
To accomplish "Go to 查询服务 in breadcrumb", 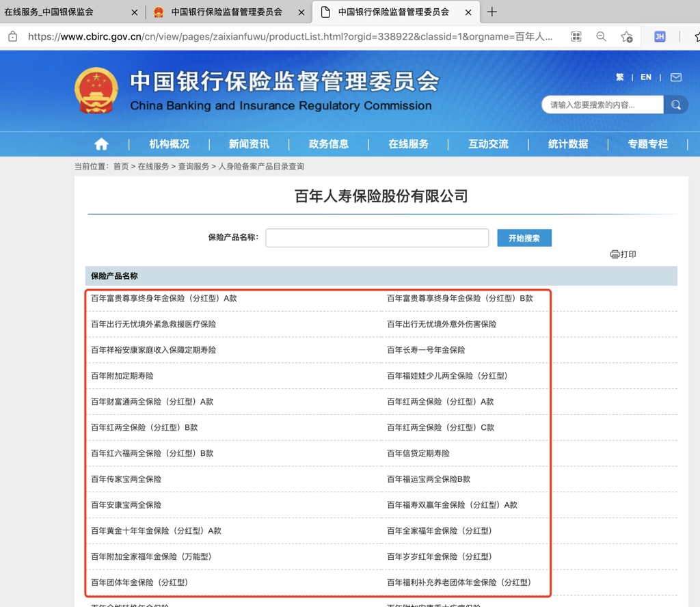I will pos(193,167).
